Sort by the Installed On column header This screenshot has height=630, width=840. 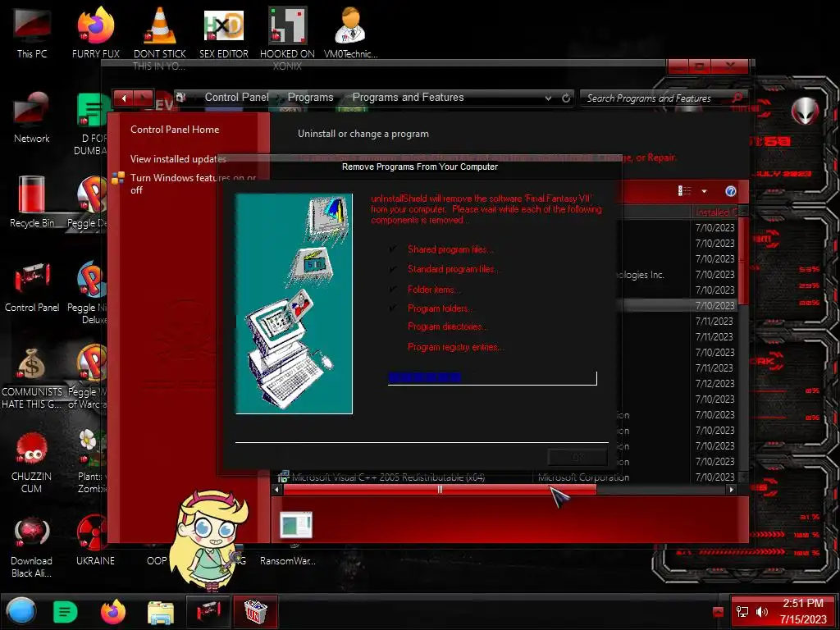click(715, 212)
